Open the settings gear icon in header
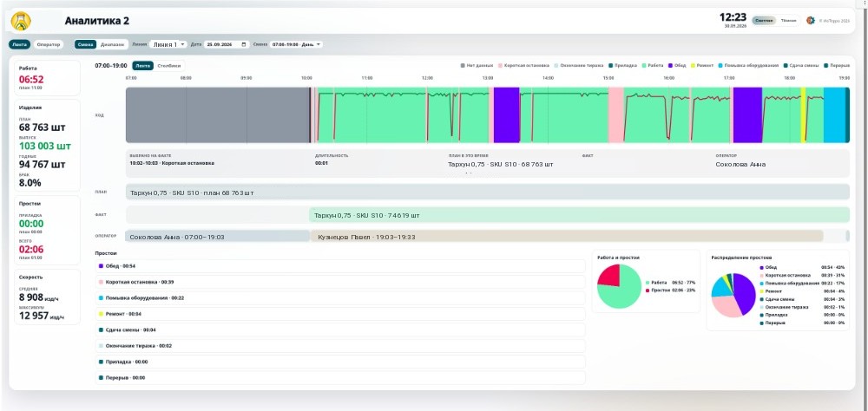 click(x=810, y=21)
